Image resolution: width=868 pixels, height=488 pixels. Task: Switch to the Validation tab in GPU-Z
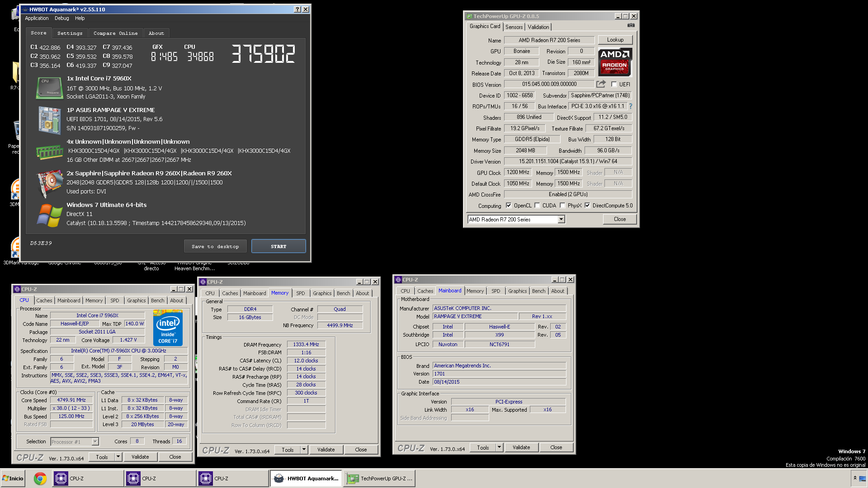[538, 27]
